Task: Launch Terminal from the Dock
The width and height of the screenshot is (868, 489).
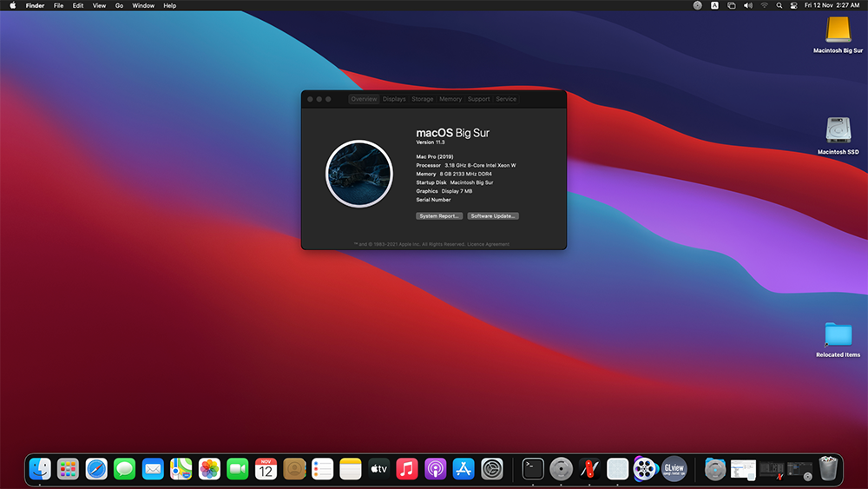Action: [x=533, y=469]
